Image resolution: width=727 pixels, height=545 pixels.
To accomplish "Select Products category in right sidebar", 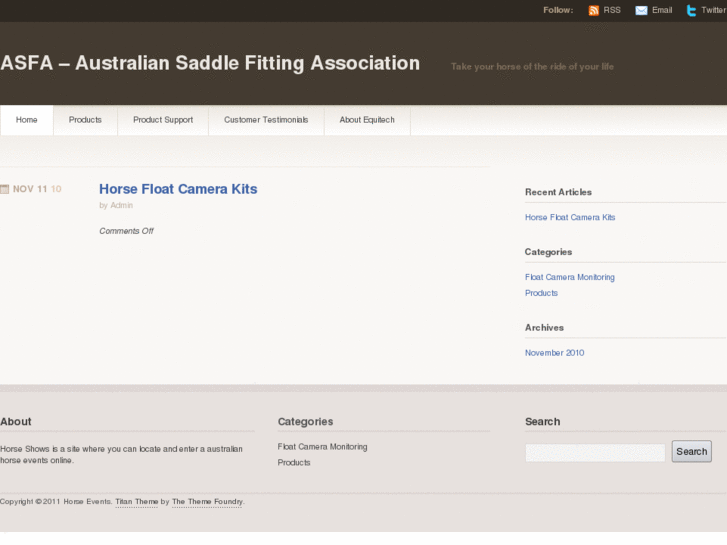I will click(x=541, y=293).
